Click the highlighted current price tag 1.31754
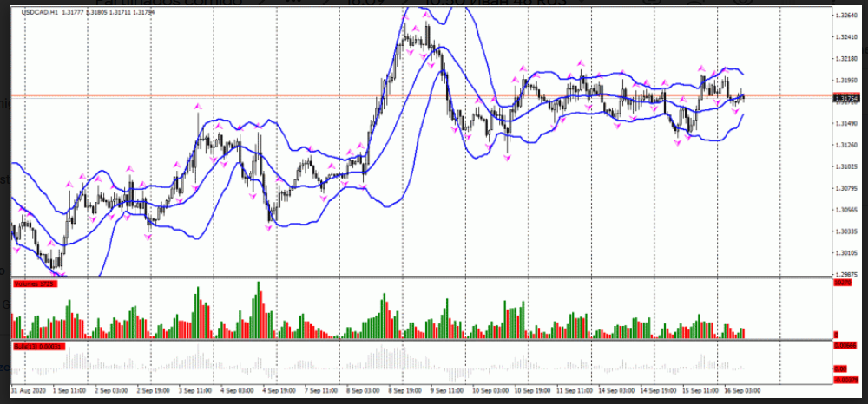868x404 pixels. (843, 99)
